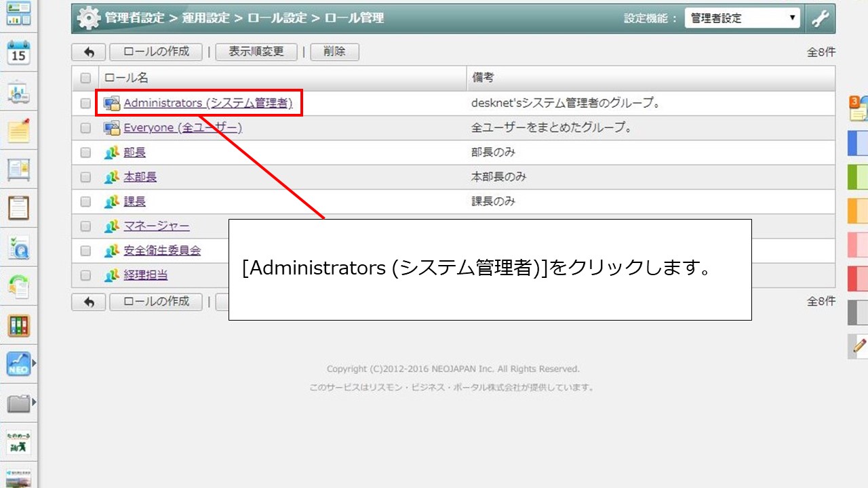The height and width of the screenshot is (488, 868).
Task: Open the 課長 role link
Action: pos(134,201)
